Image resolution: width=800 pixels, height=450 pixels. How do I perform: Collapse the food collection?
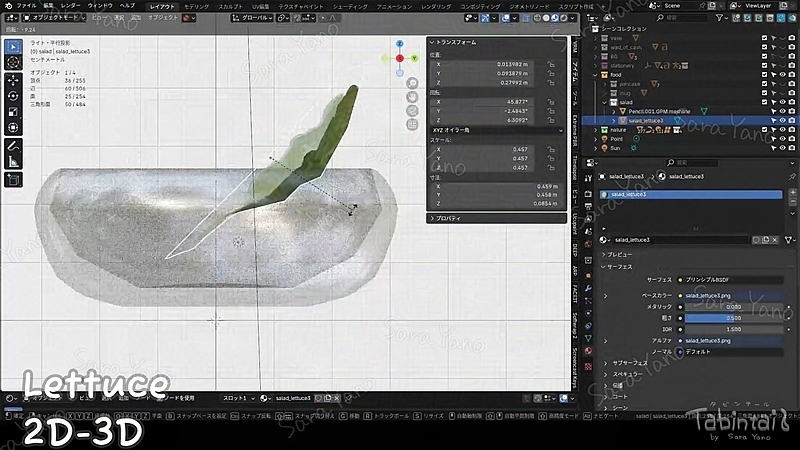[595, 74]
